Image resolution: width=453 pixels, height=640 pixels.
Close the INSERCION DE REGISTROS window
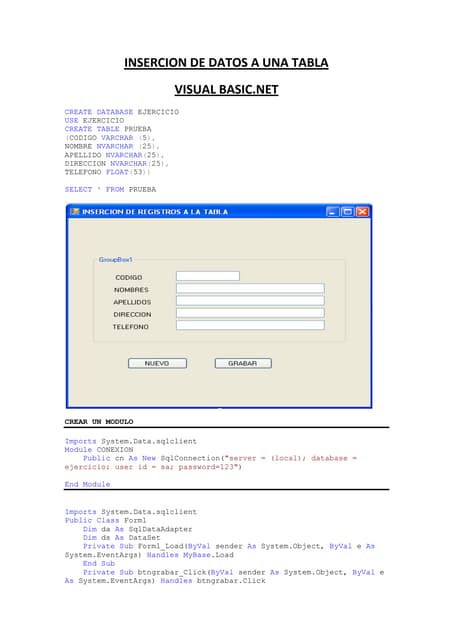tap(362, 211)
